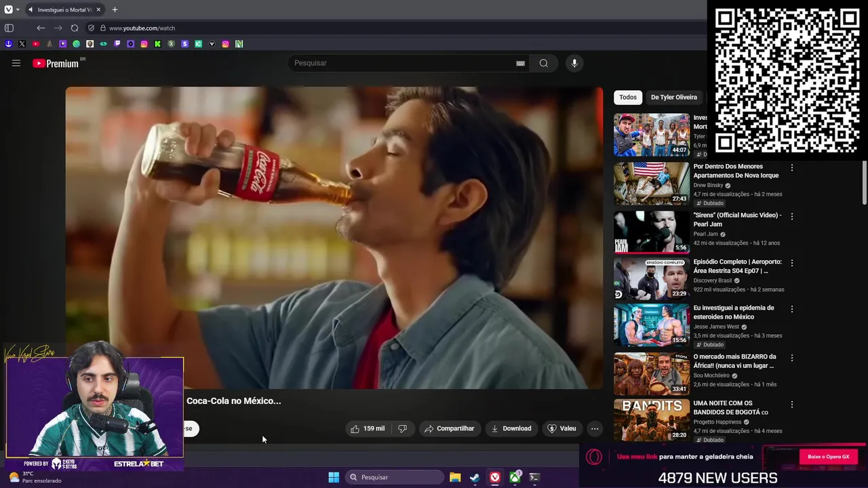Open the Discovery Brasil 23:29 airport thumbnail
The height and width of the screenshot is (488, 868).
[652, 279]
